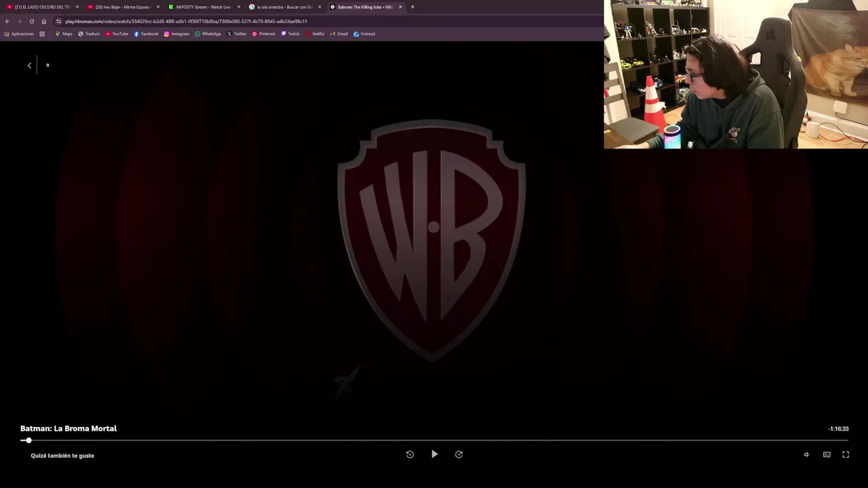Rewind the video ten seconds
Screen dimensions: 868x488
[410, 455]
